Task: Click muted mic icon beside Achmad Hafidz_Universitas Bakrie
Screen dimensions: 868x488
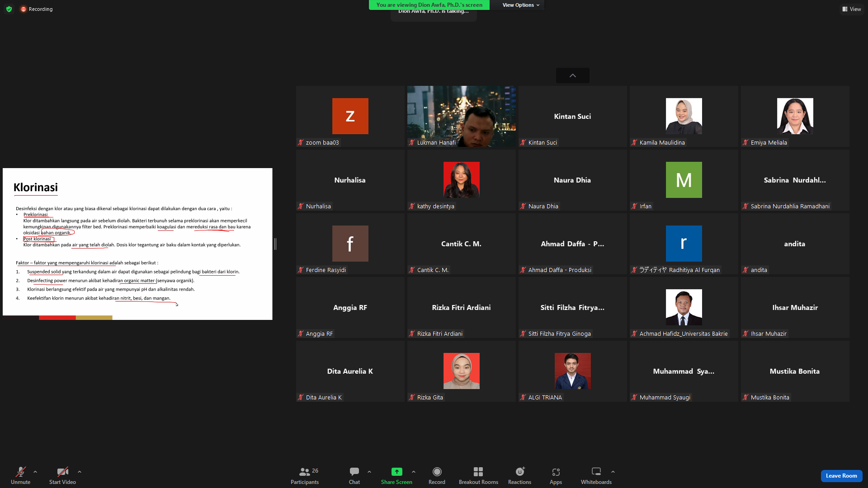Action: [635, 333]
